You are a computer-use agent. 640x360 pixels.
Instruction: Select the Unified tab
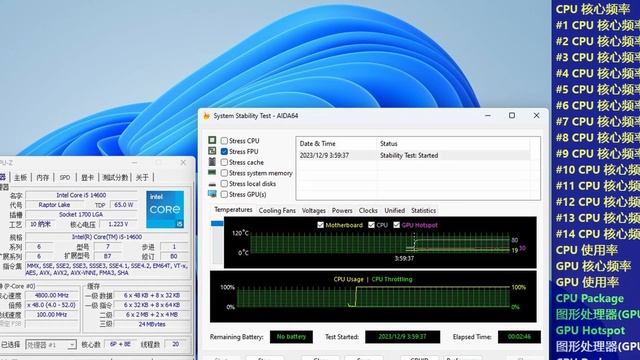pyautogui.click(x=394, y=211)
